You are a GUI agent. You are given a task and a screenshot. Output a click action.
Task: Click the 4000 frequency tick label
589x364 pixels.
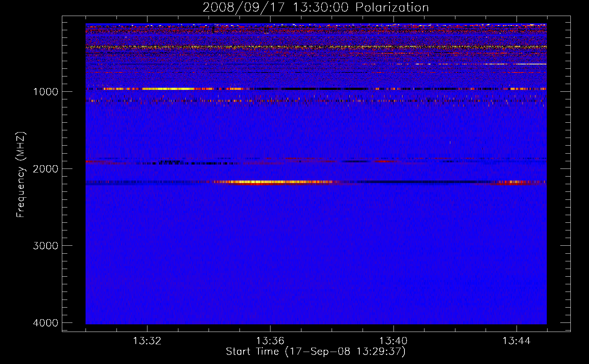tap(46, 323)
